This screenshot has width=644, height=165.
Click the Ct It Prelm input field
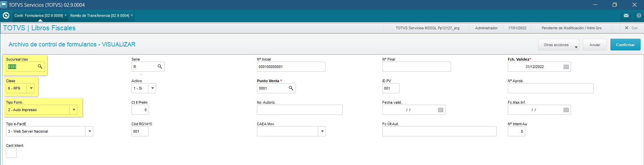[x=140, y=110]
